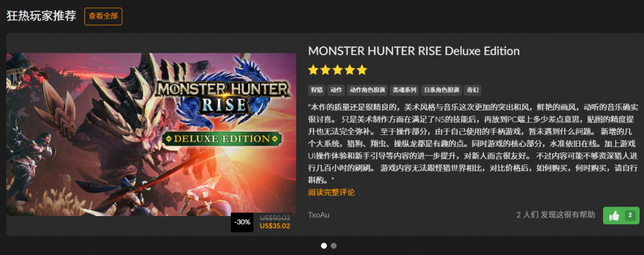Viewport: 644px width, 255px height.
Task: Click the -30% discount badge
Action: pos(242,222)
